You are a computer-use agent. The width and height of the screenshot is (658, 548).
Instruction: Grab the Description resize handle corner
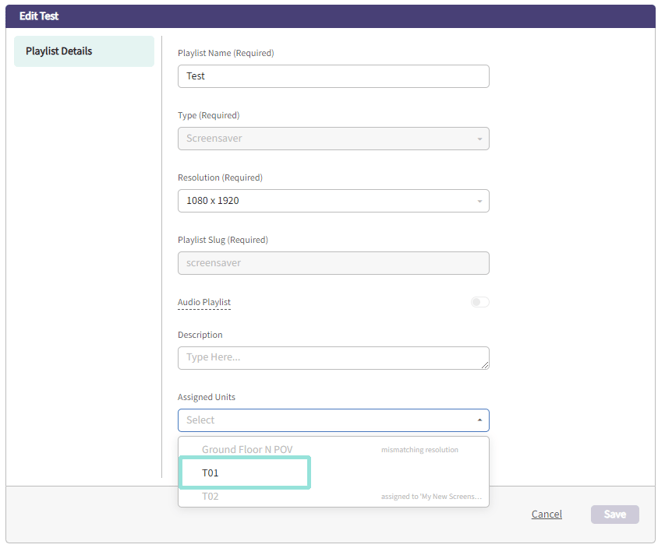pyautogui.click(x=485, y=365)
